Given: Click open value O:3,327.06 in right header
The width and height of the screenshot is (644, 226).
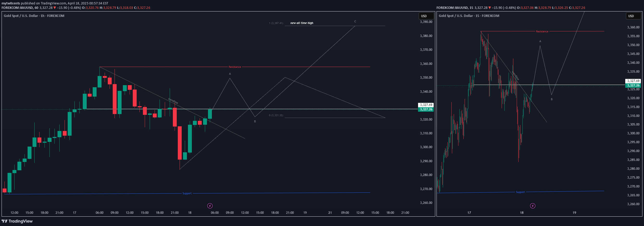Looking at the screenshot, I should click(x=525, y=8).
